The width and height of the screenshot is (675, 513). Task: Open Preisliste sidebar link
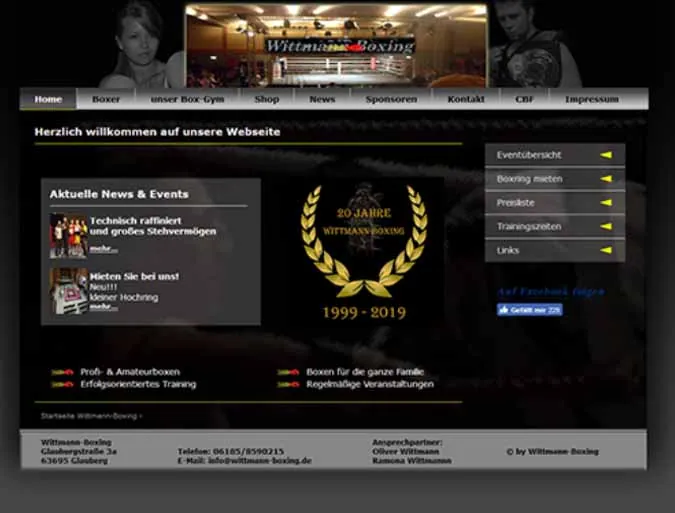click(x=555, y=203)
